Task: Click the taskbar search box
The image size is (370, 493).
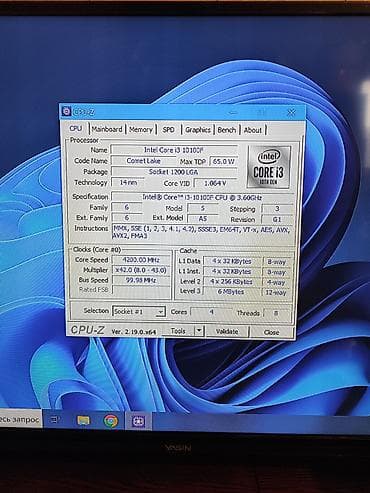Action: pos(21,419)
